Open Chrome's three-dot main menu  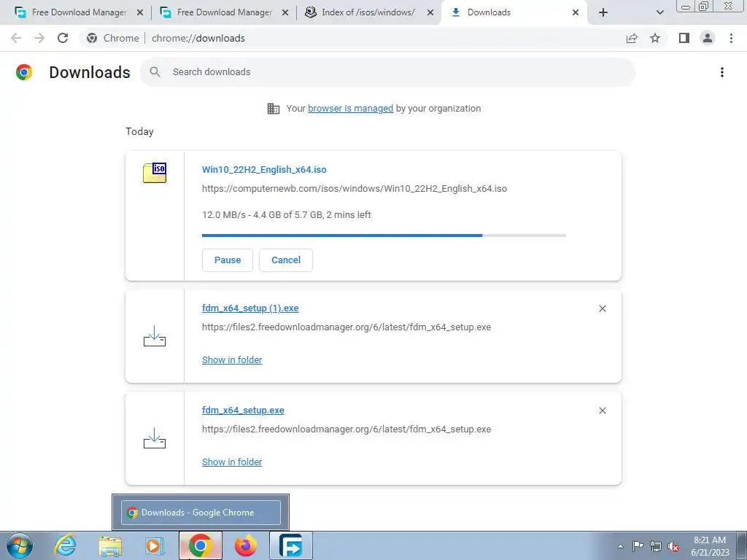731,38
